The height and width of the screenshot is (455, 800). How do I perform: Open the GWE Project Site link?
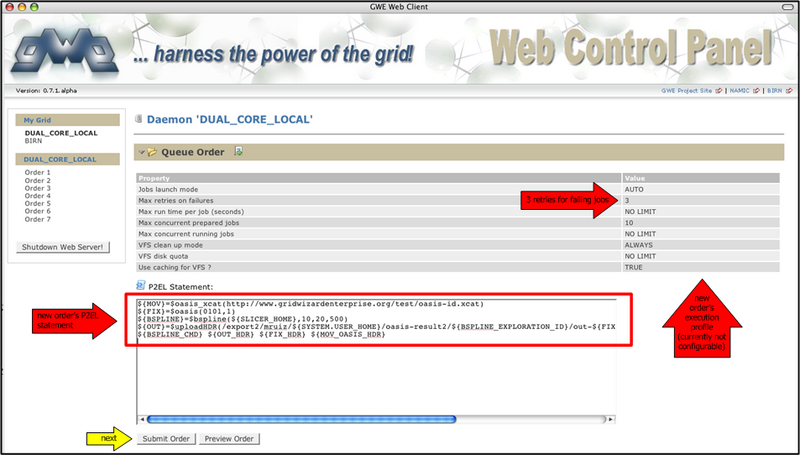coord(686,91)
